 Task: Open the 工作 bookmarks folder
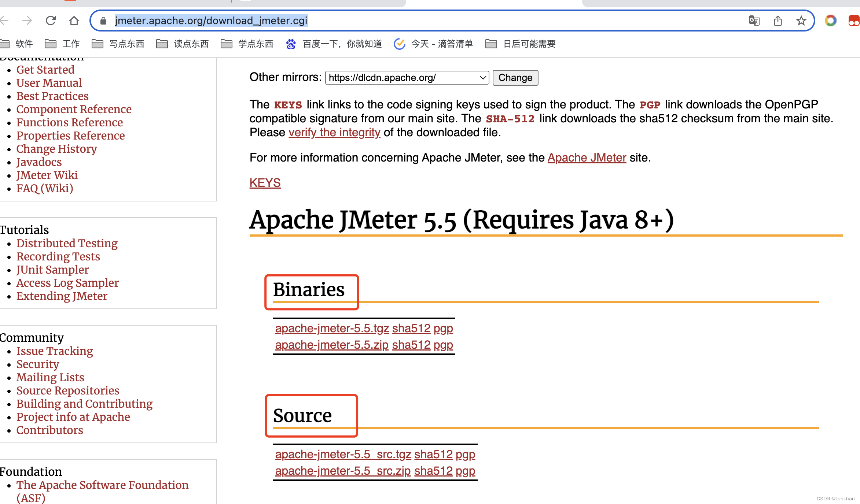[62, 44]
